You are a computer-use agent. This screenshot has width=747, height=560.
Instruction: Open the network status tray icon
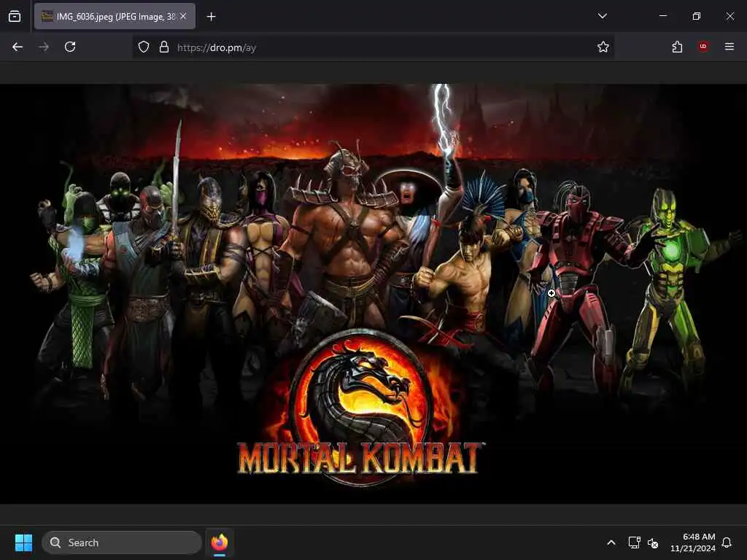pyautogui.click(x=634, y=542)
